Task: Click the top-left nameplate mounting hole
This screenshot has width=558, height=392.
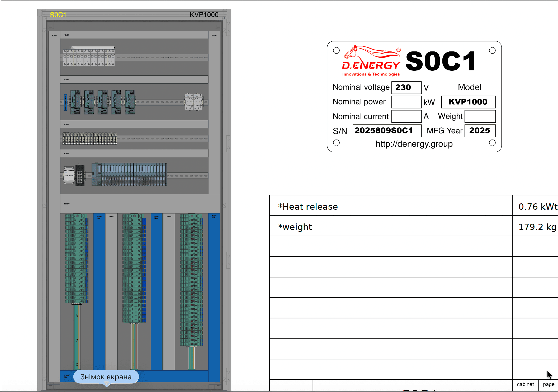Action: tap(337, 50)
